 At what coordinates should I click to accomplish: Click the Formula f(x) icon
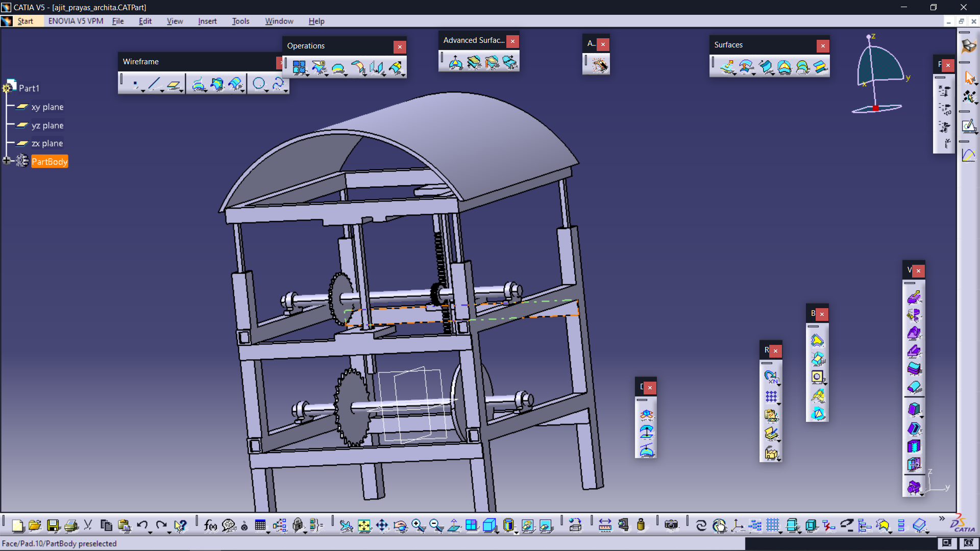coord(210,525)
